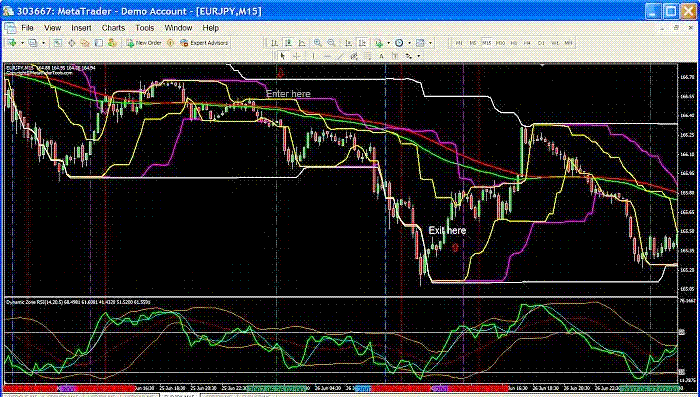Select the MN timeframe button
The width and height of the screenshot is (700, 397).
568,43
